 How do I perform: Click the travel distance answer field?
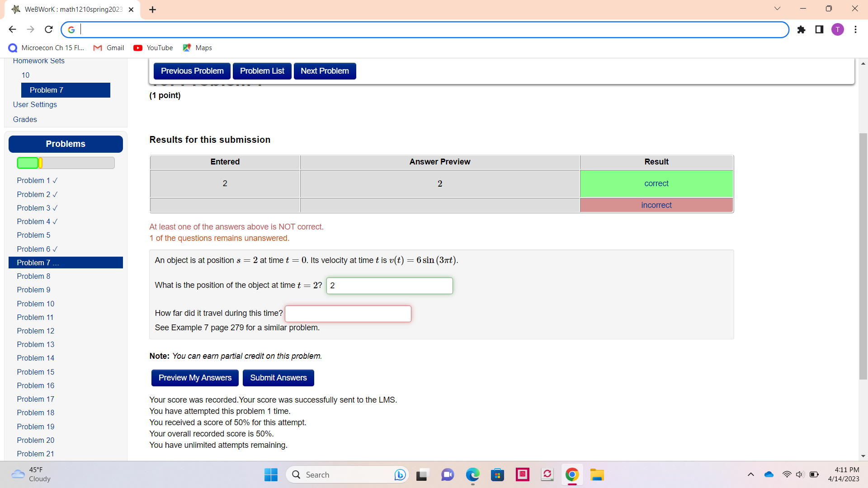point(348,313)
